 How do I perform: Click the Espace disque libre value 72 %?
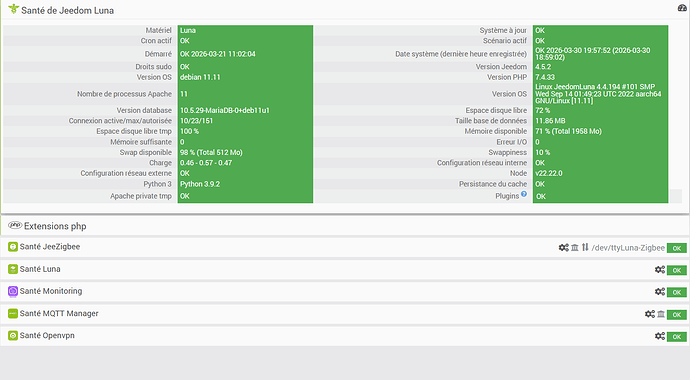tap(543, 110)
